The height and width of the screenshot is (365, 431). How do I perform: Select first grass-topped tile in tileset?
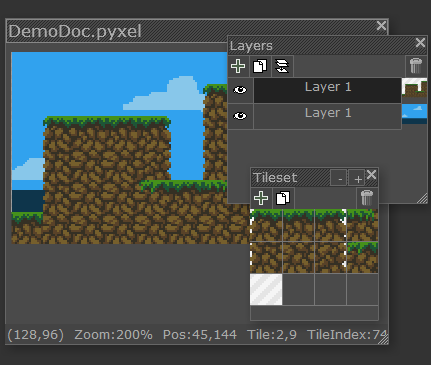click(266, 225)
